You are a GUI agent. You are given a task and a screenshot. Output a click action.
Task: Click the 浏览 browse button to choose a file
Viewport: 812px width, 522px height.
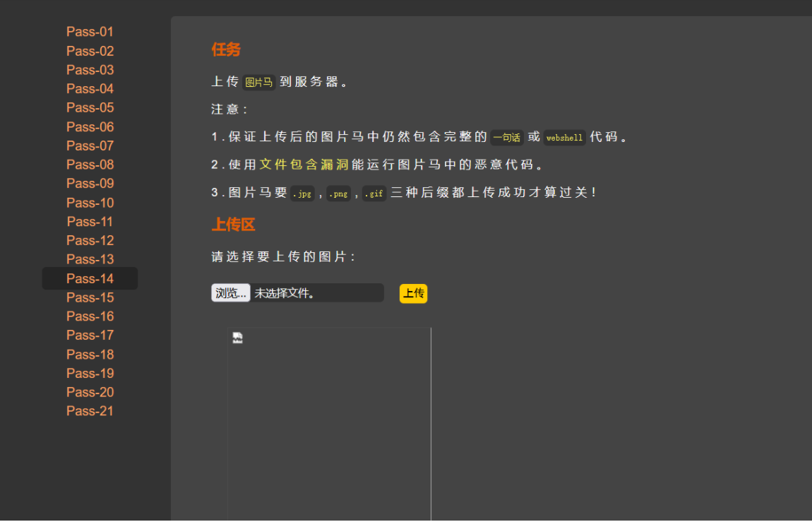[x=230, y=292]
